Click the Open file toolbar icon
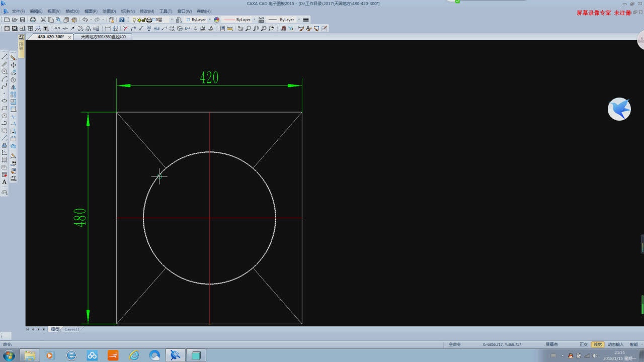 tap(14, 20)
